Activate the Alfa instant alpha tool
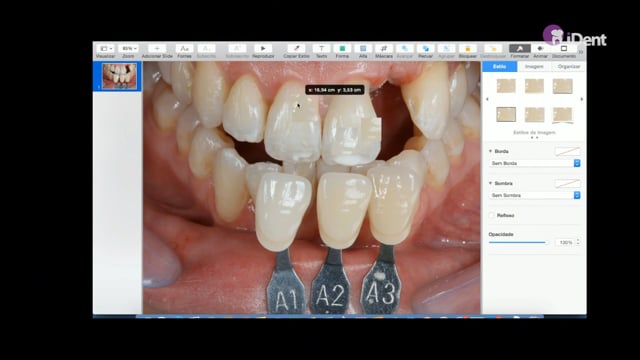The height and width of the screenshot is (360, 640). pos(363,49)
